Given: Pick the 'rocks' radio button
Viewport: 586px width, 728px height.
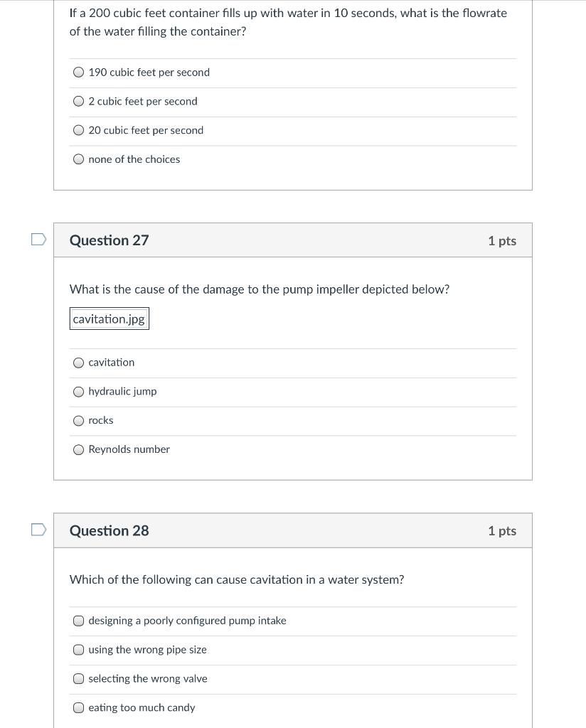Looking at the screenshot, I should click(79, 421).
